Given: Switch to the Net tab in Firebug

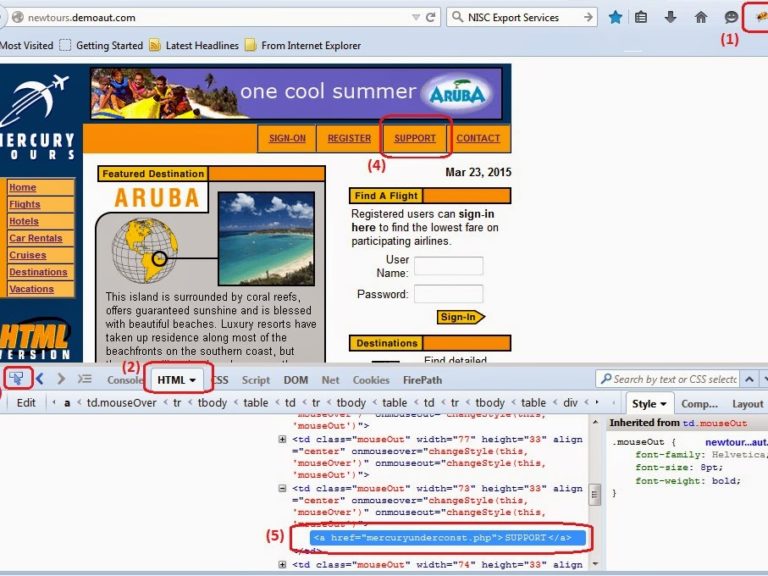Looking at the screenshot, I should coord(330,380).
